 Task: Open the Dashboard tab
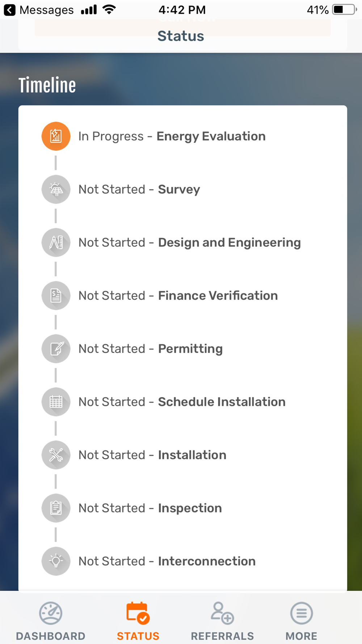[x=51, y=621]
